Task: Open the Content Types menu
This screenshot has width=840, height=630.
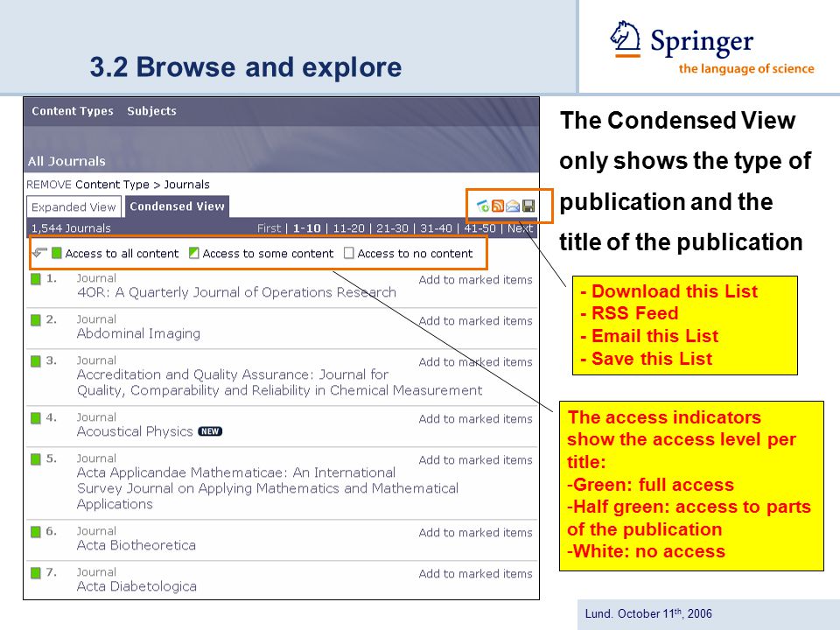Action: click(73, 111)
